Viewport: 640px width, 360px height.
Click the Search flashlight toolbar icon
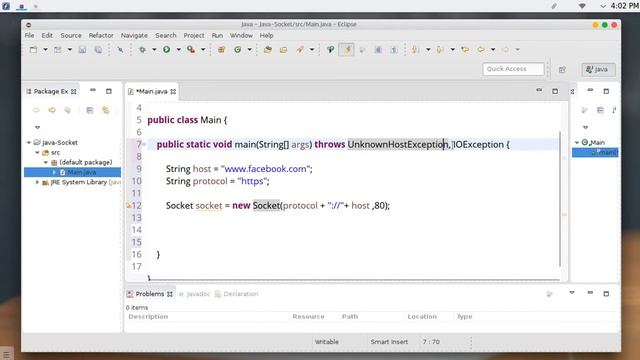[x=300, y=49]
